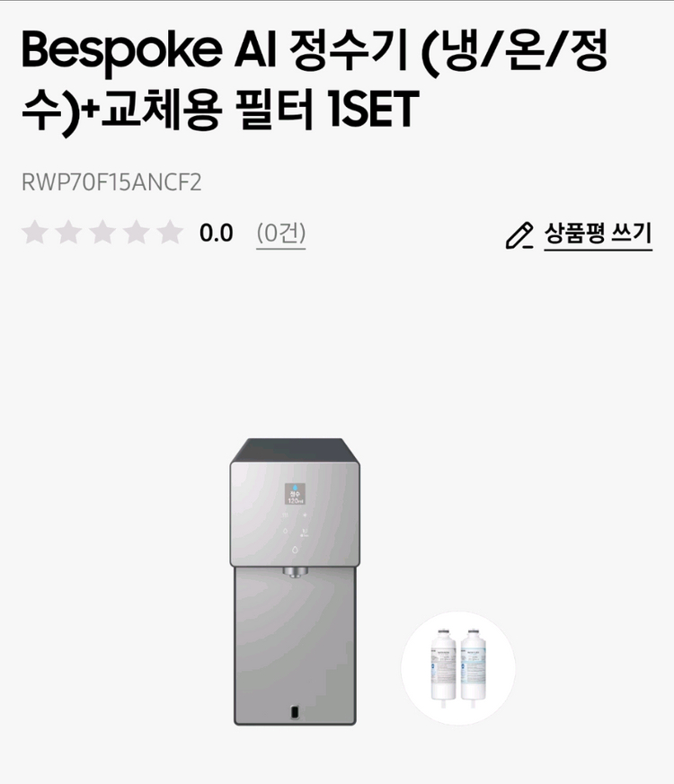This screenshot has height=784, width=674.
Task: Click the purifier's dark top cover
Action: pyautogui.click(x=295, y=450)
